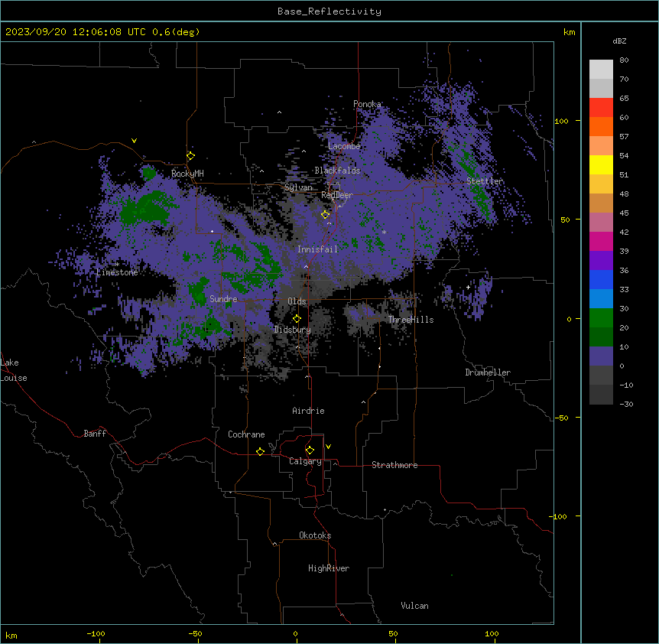The height and width of the screenshot is (644, 659).
Task: Pick the slate indigo swatch near legend value 10
Action: click(x=601, y=356)
